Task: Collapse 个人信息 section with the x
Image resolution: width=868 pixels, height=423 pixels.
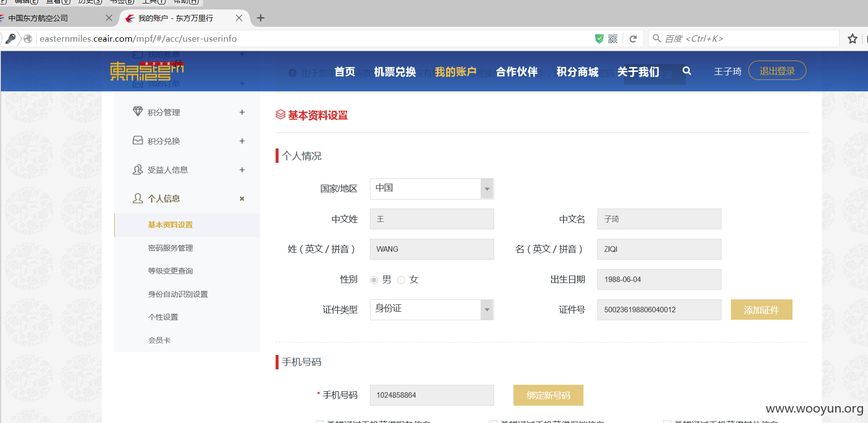Action: pyautogui.click(x=242, y=199)
